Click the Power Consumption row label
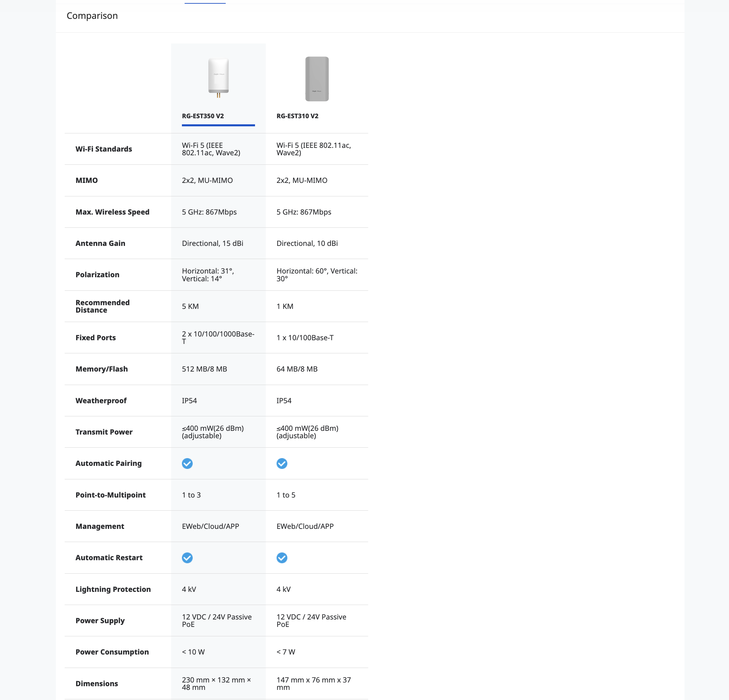729x700 pixels. tap(112, 652)
